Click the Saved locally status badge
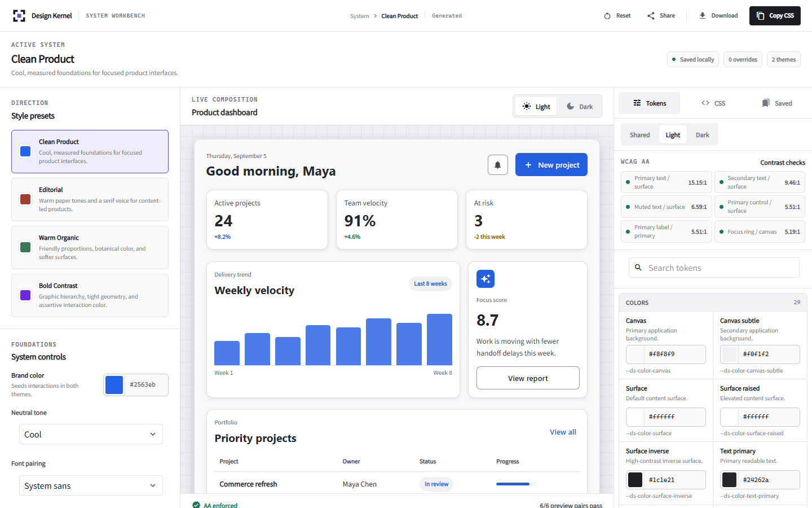 693,59
